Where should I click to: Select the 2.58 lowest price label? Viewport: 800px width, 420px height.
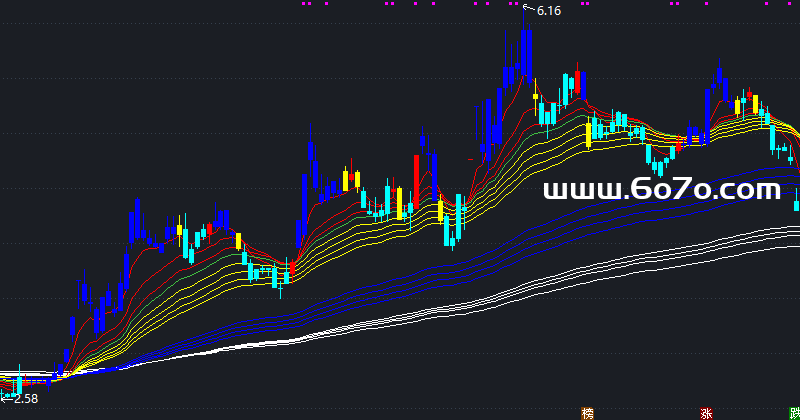click(x=25, y=399)
